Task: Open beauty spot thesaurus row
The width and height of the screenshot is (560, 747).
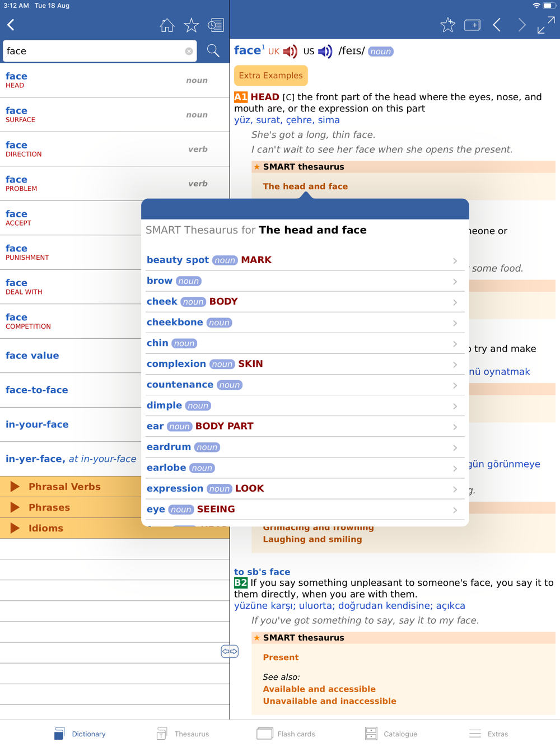Action: 305,260
